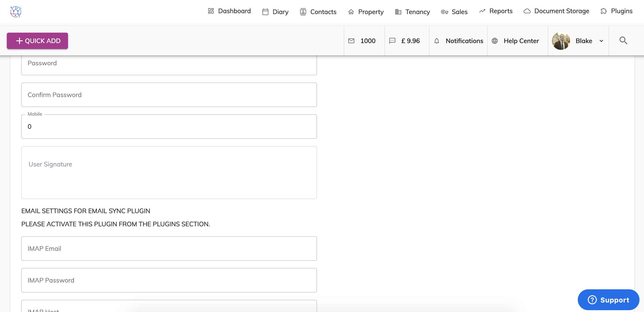Click the envelope email credits icon
The width and height of the screenshot is (644, 312).
coord(351,41)
